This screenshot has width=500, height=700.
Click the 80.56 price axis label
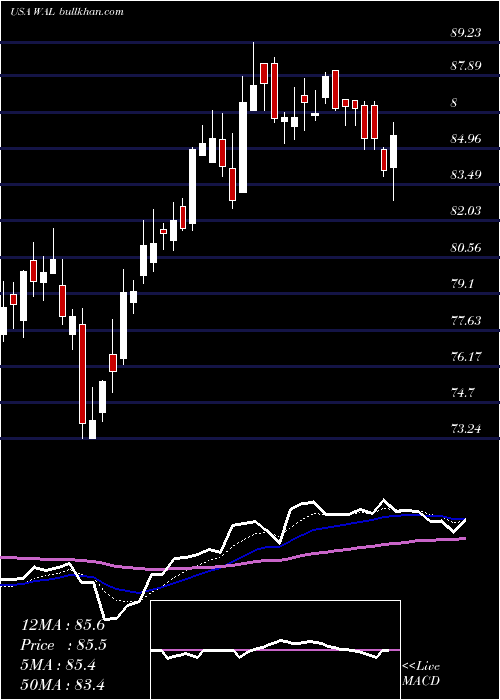pos(466,248)
